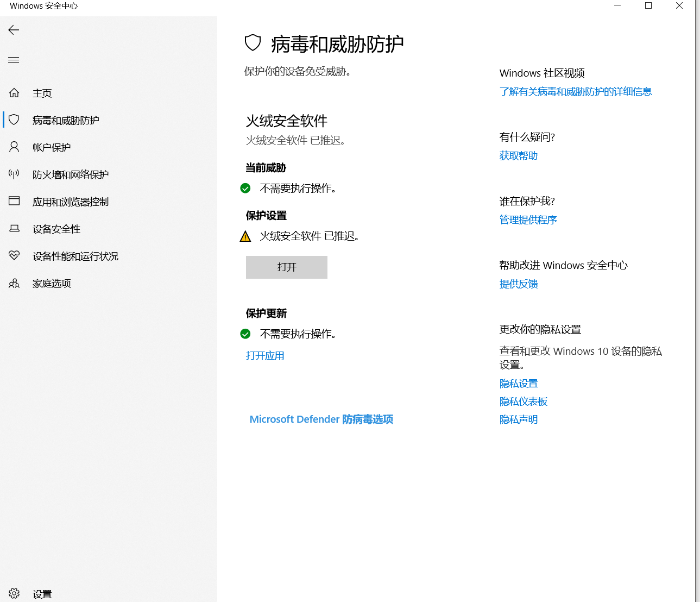The height and width of the screenshot is (602, 700).
Task: Select the 设备安全性 sidebar icon
Action: [14, 228]
